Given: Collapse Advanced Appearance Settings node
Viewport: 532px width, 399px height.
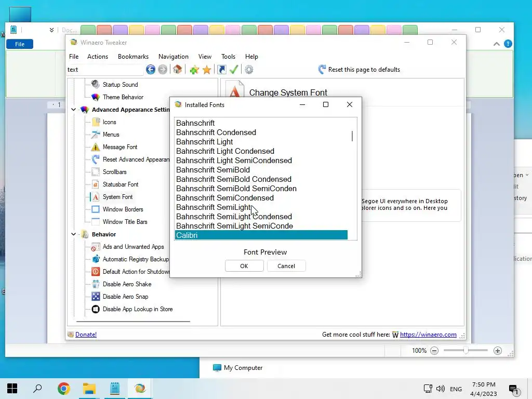Looking at the screenshot, I should [73, 110].
